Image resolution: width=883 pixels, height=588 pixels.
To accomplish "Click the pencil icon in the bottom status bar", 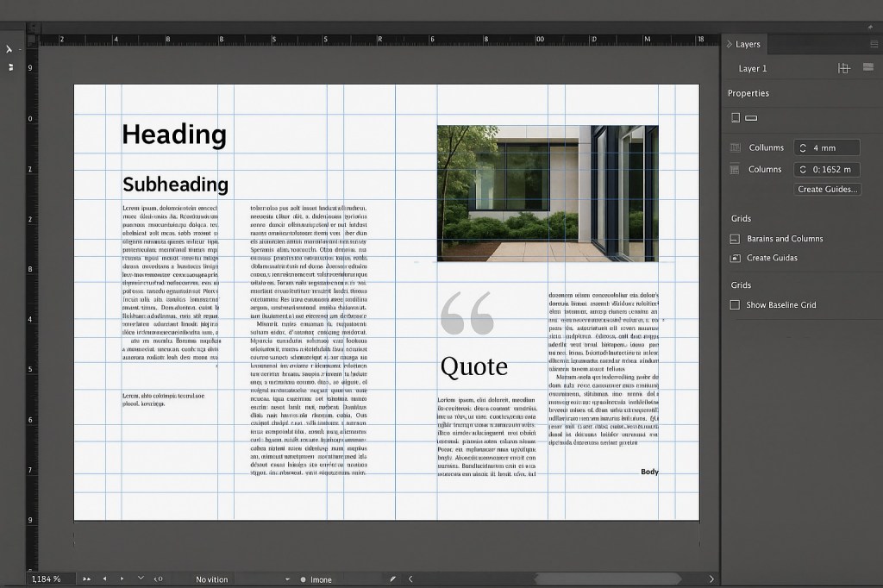I will tap(393, 579).
